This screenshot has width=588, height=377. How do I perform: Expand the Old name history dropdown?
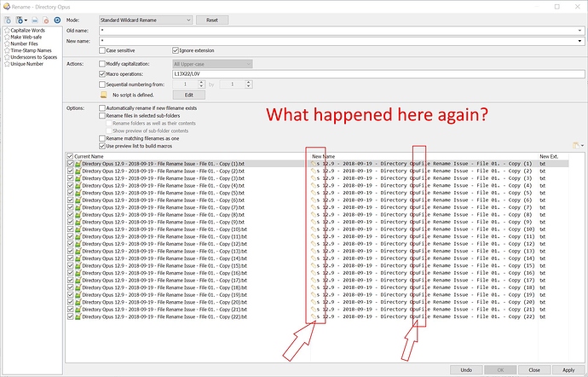(579, 31)
